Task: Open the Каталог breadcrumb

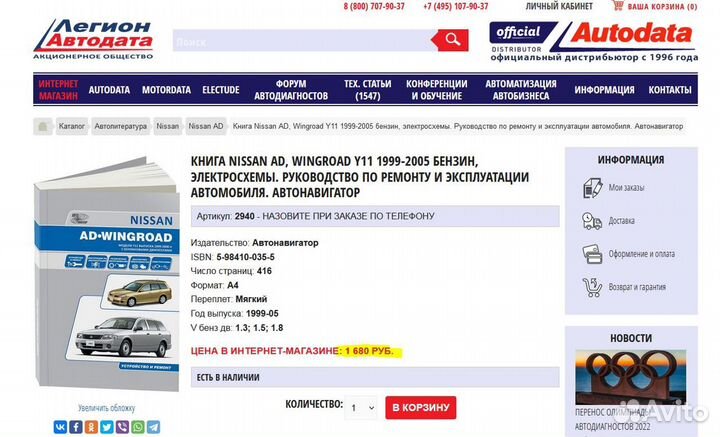Action: [72, 126]
